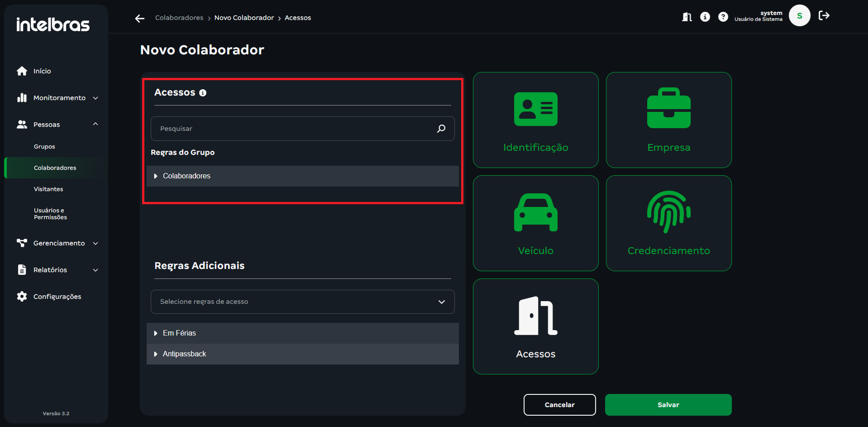
Task: Click the logout icon at top right
Action: [x=824, y=16]
